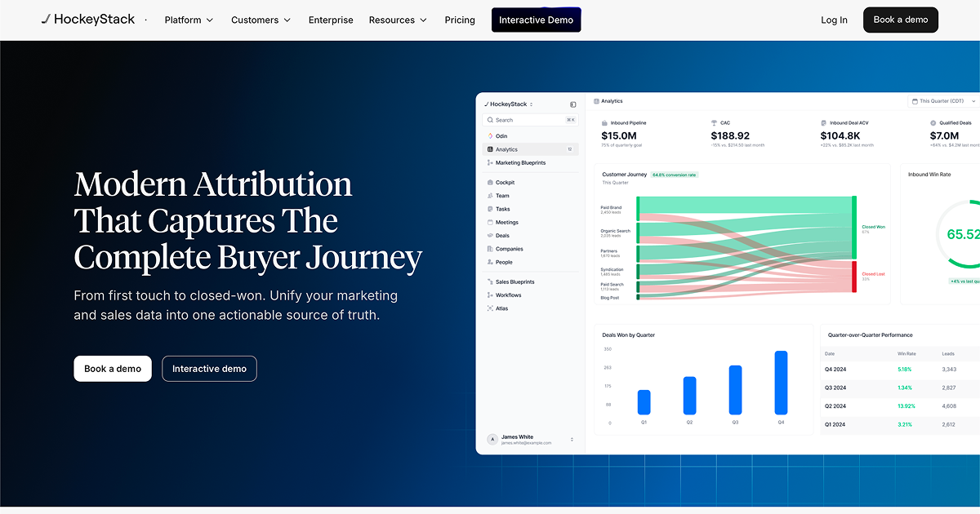Select Analytics in the dashboard sidebar
This screenshot has height=514, width=980.
531,149
